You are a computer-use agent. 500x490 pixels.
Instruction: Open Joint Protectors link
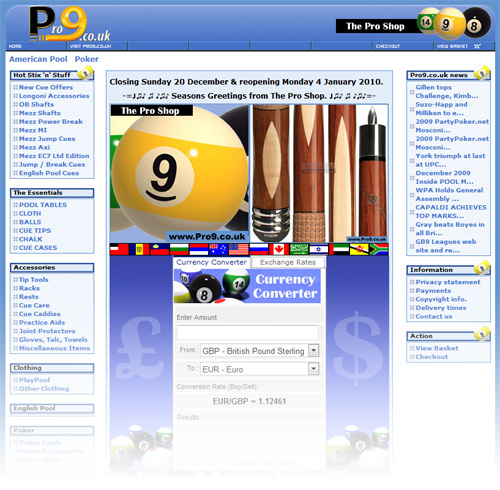(47, 331)
